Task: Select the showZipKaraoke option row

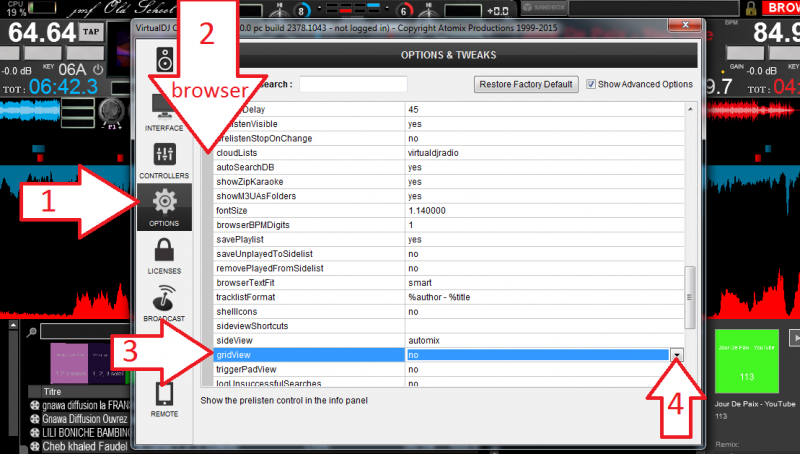Action: coord(448,182)
